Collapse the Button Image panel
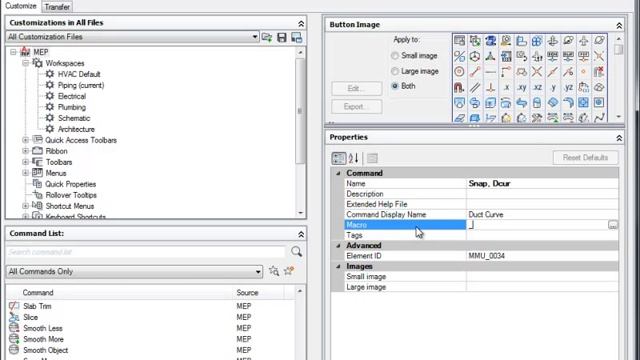Screen dimensions: 640x360 (x=619, y=26)
